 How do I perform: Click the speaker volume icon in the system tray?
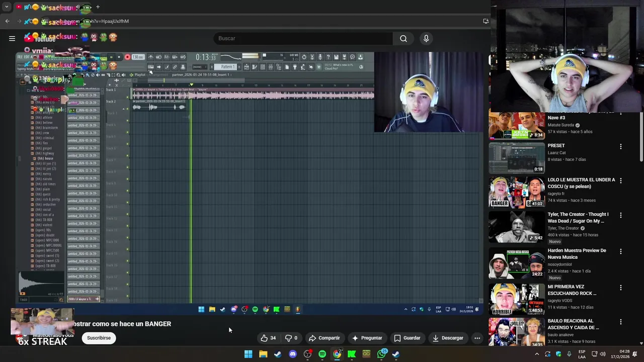click(602, 354)
